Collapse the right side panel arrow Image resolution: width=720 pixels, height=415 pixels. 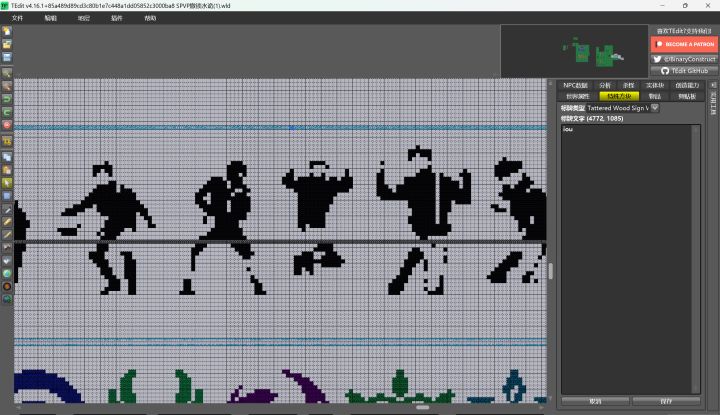point(713,85)
